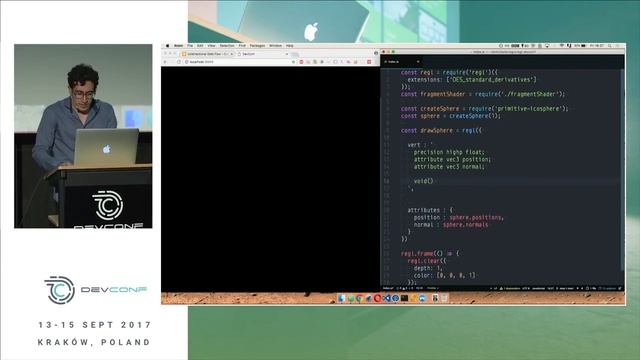Open Finder from the Dock
This screenshot has width=640, height=360.
coord(341,298)
